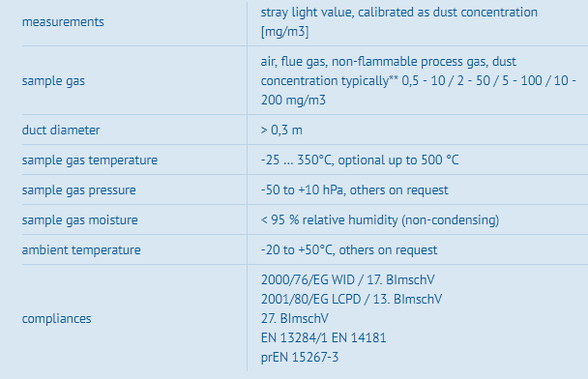
Task: Click the 'compliances' row label
Action: 57,319
